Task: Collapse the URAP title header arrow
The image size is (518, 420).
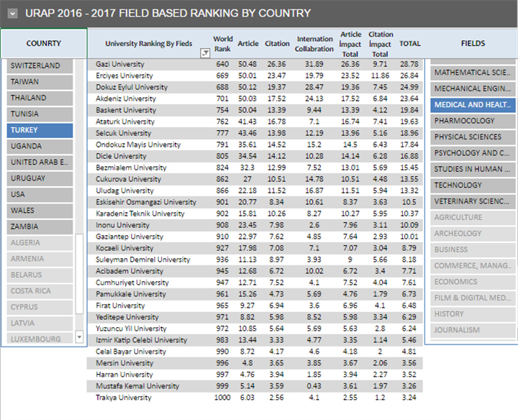Action: point(12,14)
